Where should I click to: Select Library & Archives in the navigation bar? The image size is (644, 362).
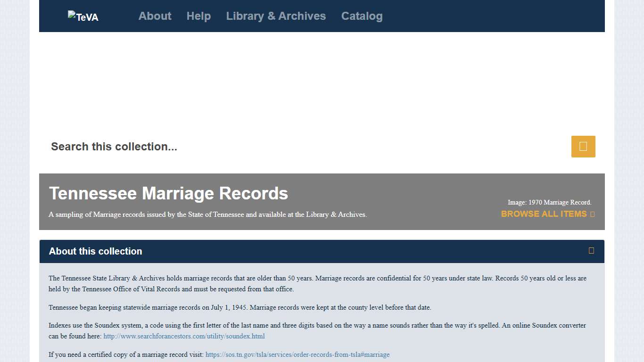pos(276,16)
